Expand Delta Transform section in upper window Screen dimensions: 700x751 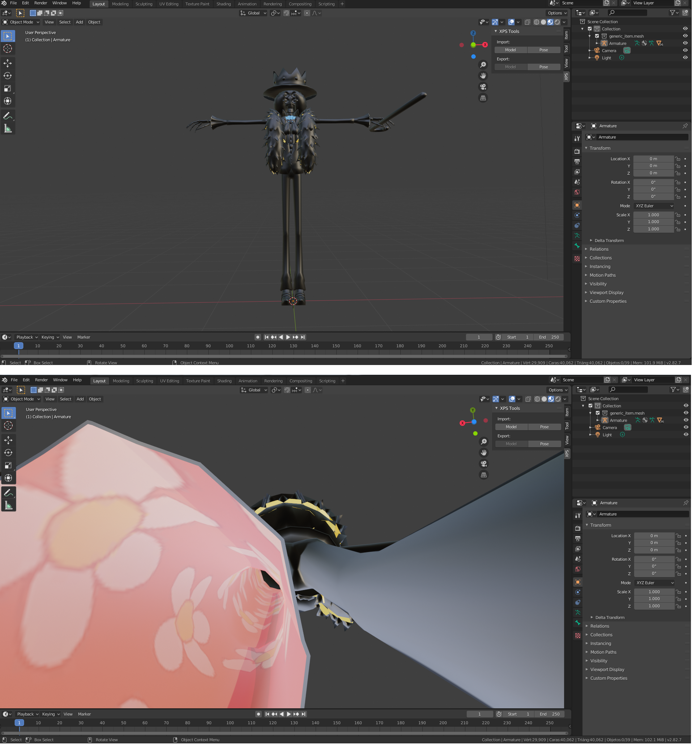point(609,241)
